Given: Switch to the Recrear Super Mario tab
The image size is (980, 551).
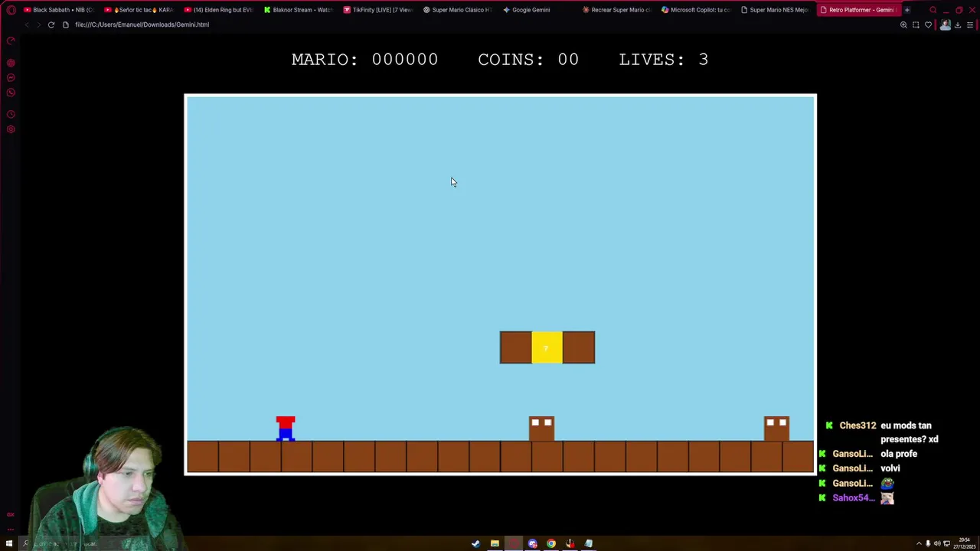Looking at the screenshot, I should coord(616,10).
